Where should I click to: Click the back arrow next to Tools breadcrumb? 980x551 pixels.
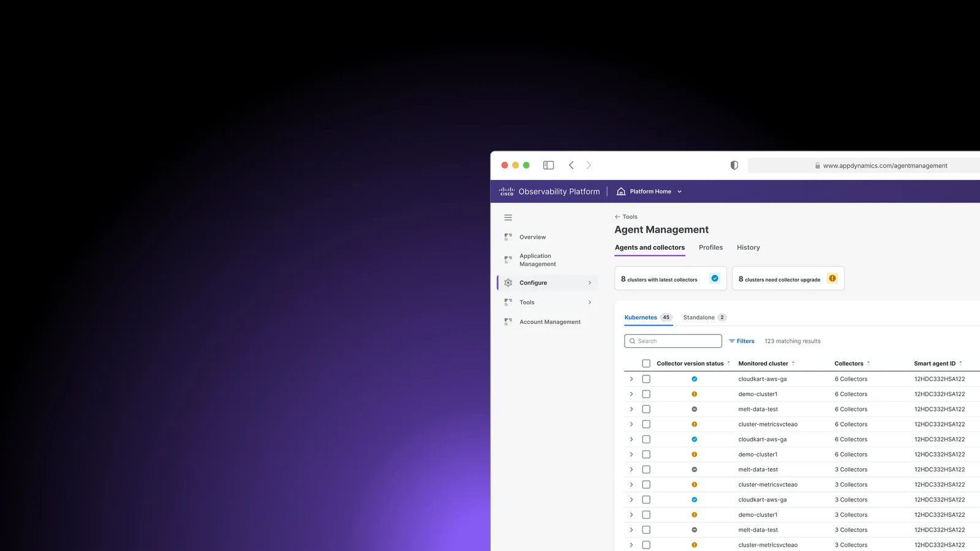[617, 217]
